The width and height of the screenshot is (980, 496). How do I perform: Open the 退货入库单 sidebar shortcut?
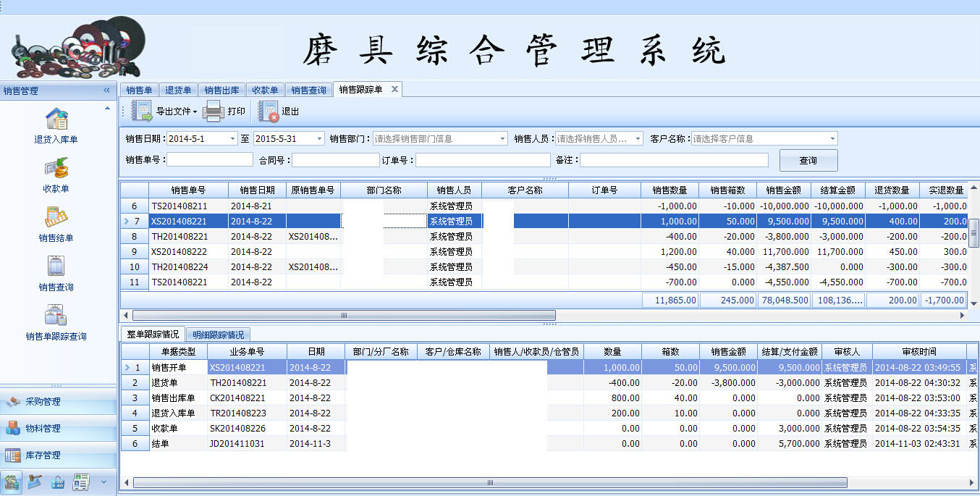click(56, 125)
